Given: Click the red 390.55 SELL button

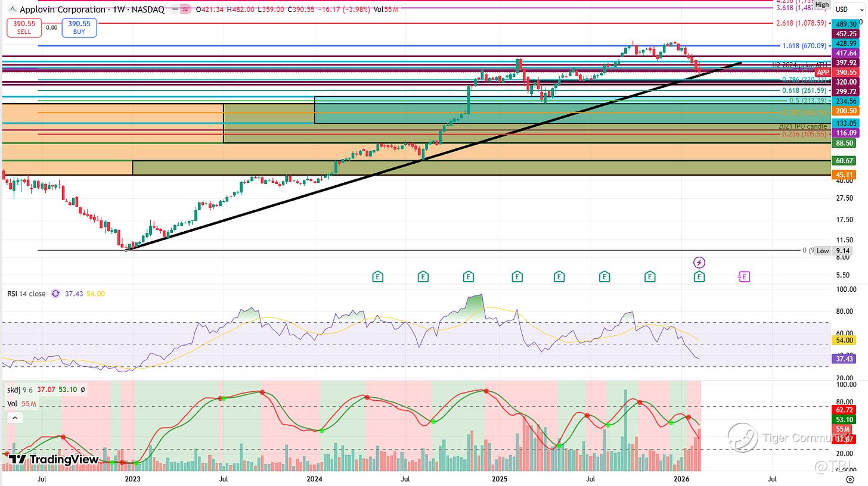Looking at the screenshot, I should [x=24, y=27].
